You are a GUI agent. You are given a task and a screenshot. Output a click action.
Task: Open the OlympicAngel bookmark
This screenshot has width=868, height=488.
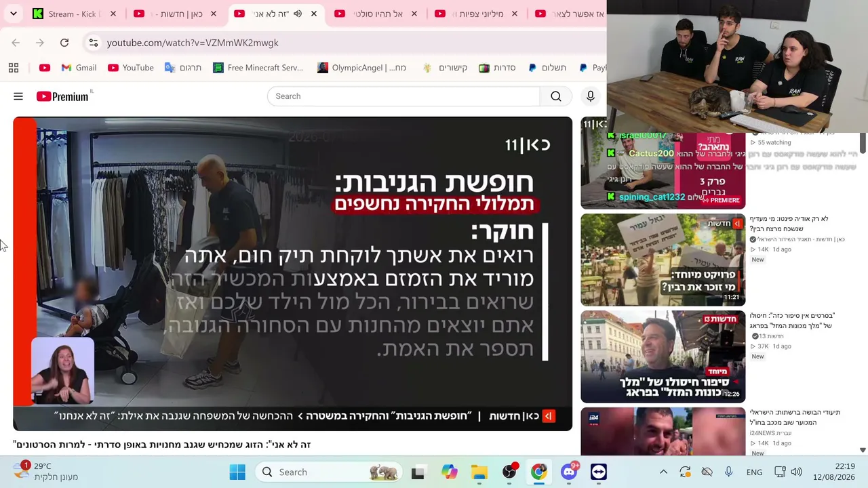point(362,68)
